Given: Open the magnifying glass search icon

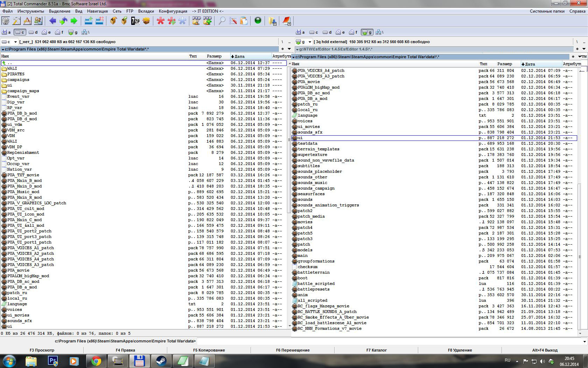Looking at the screenshot, I should tap(222, 21).
